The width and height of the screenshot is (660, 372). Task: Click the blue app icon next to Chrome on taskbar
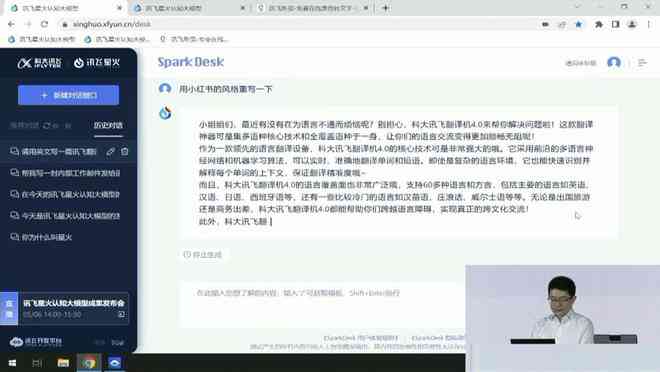click(x=114, y=363)
